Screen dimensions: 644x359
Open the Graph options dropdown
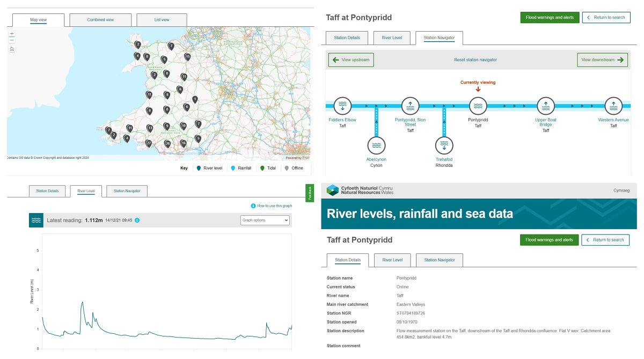point(265,219)
